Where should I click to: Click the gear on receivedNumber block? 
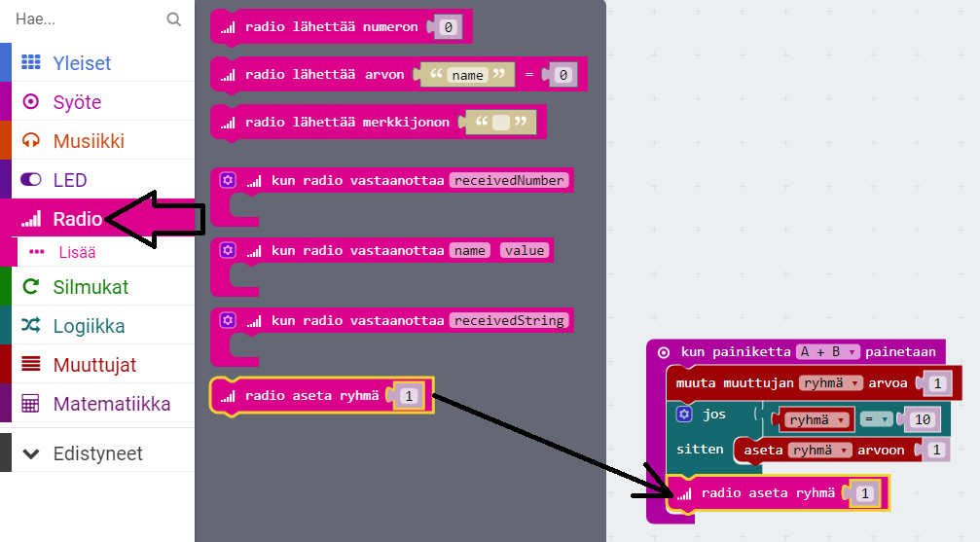(228, 181)
